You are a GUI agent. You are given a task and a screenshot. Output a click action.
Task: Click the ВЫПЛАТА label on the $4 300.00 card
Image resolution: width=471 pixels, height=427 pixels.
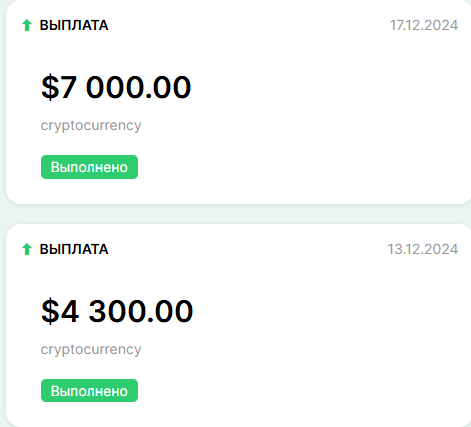click(x=74, y=249)
